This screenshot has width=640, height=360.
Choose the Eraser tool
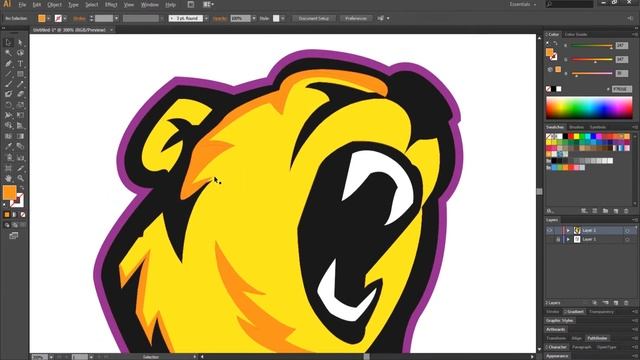click(x=20, y=94)
